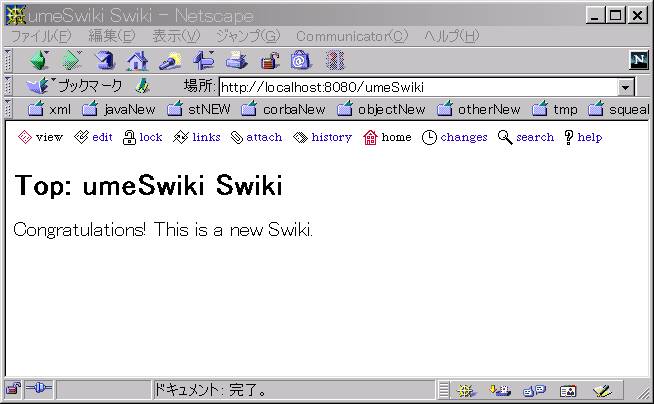Viewport: 654px width, 404px height.
Task: Click the lock padlock icon on the page
Action: click(129, 137)
